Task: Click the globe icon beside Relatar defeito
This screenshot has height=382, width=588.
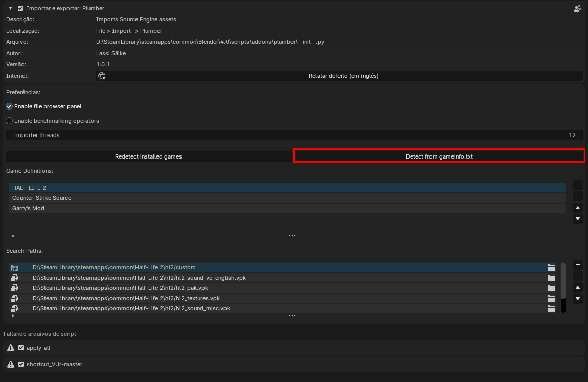Action: 102,76
